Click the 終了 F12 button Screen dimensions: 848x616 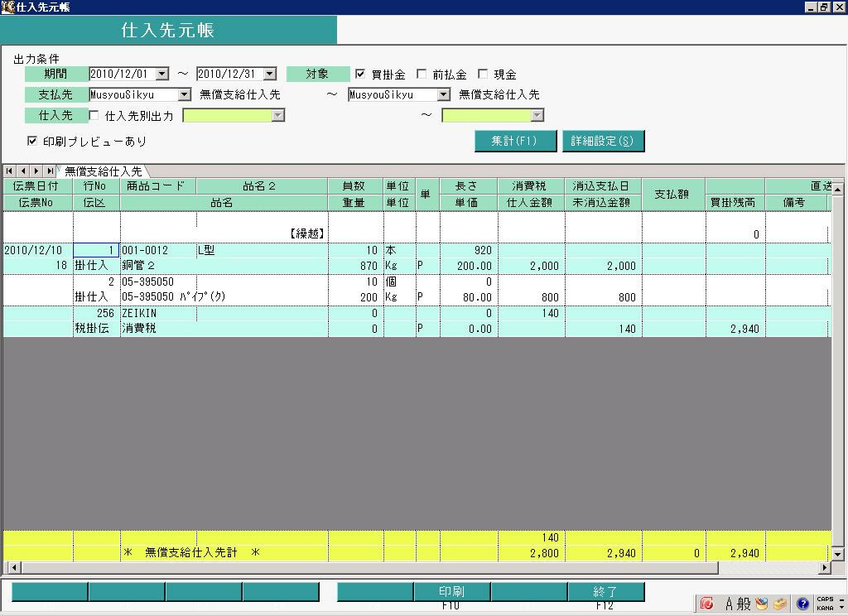pos(605,592)
